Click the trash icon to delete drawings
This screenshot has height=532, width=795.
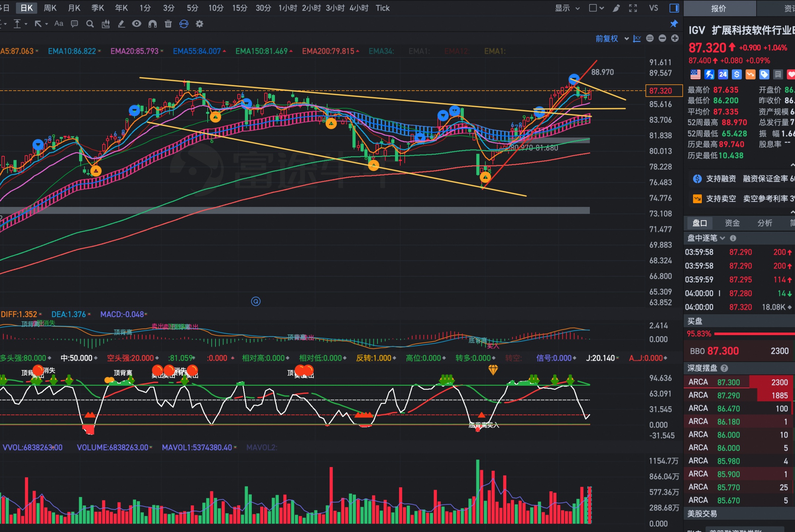168,24
